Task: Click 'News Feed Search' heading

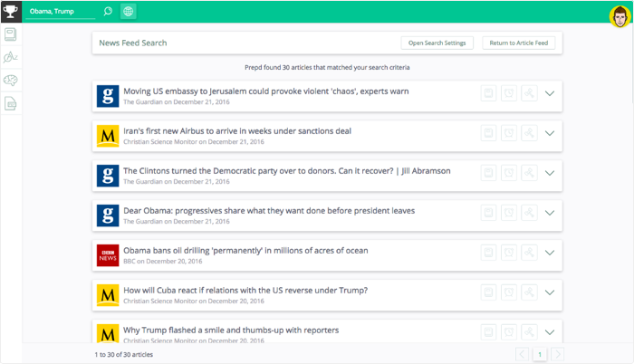Action: click(133, 43)
